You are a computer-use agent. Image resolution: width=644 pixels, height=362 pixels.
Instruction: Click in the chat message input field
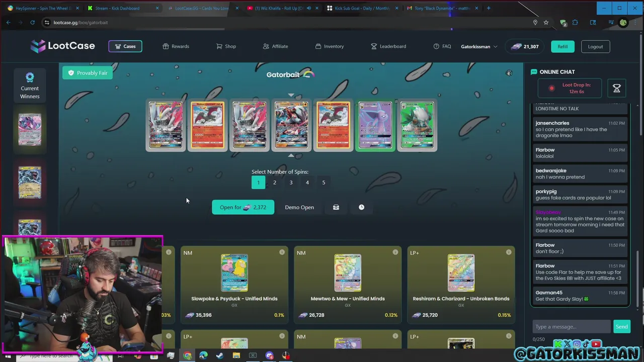[572, 327]
